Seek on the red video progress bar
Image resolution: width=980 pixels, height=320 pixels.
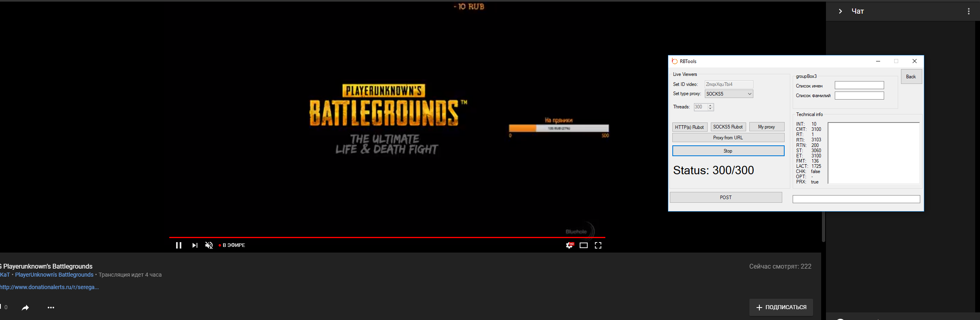(x=387, y=237)
